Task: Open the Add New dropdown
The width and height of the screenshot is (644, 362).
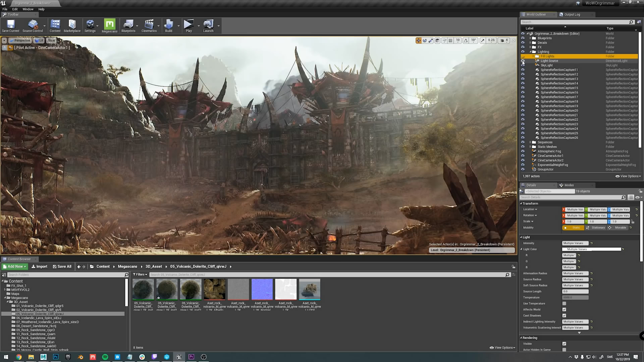Action: coord(14,266)
